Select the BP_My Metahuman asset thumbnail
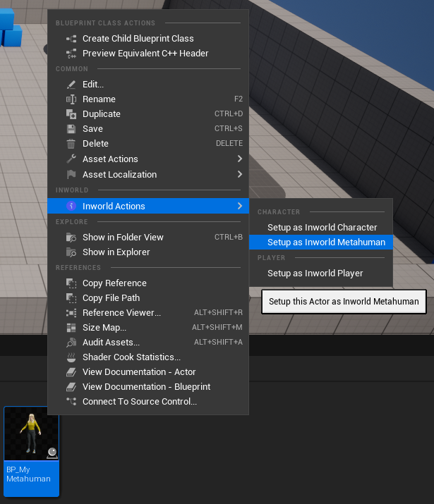This screenshot has height=504, width=434. tap(32, 434)
